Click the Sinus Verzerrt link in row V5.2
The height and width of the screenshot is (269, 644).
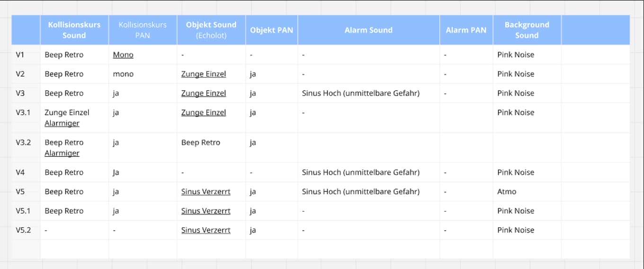coord(206,230)
